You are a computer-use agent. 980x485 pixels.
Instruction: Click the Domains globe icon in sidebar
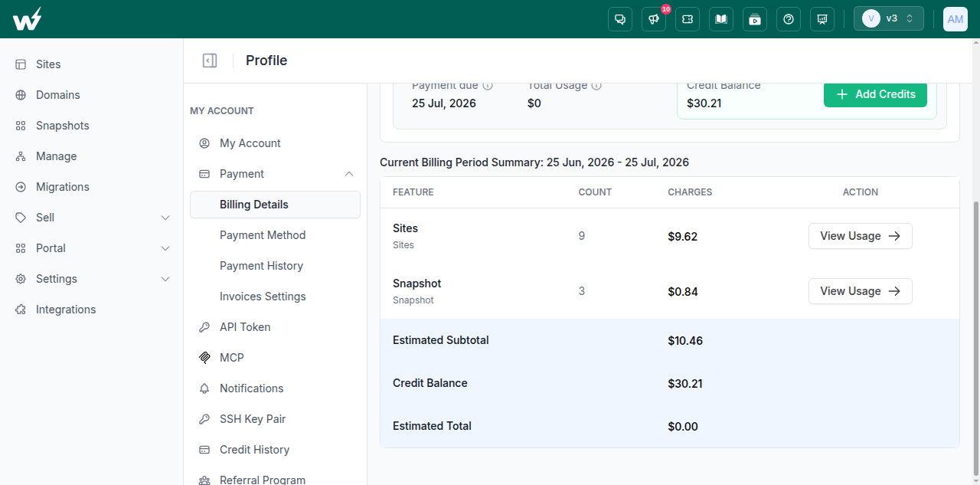click(21, 95)
